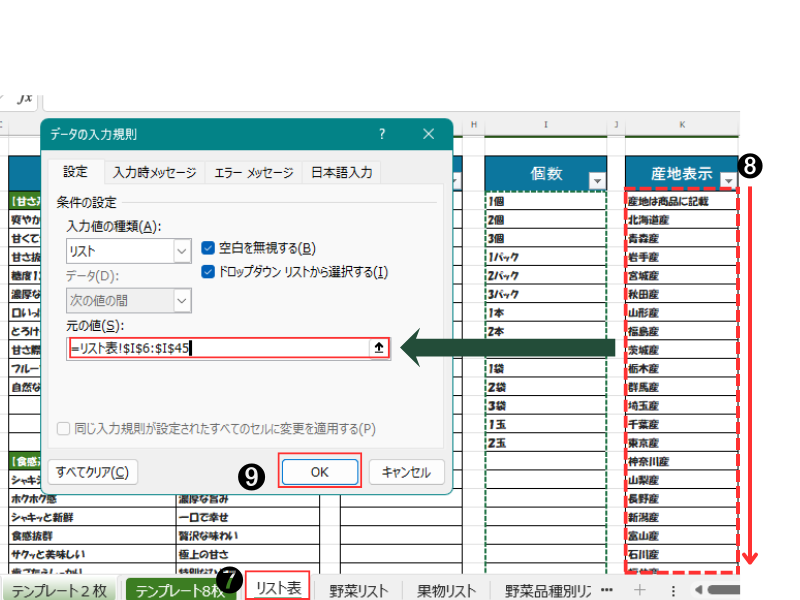Open 産地表示 column filter button

tap(728, 180)
